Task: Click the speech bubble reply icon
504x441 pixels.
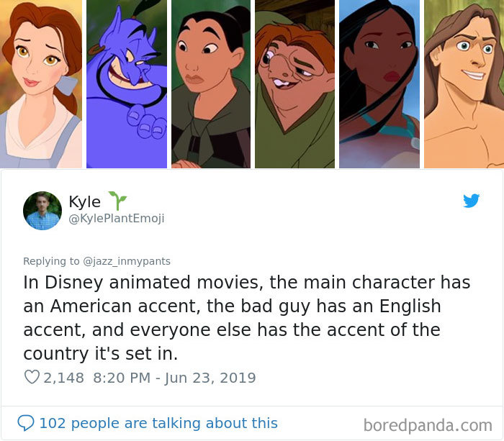Action: pos(26,423)
